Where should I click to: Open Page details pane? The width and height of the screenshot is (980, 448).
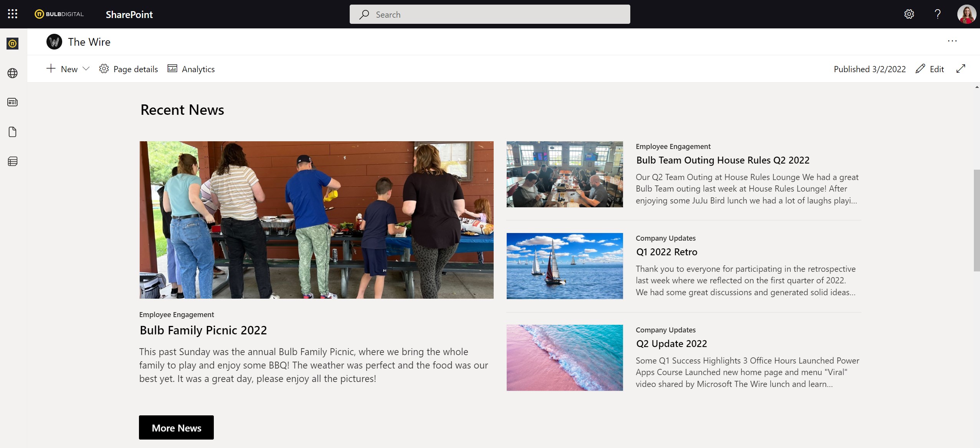click(x=129, y=69)
